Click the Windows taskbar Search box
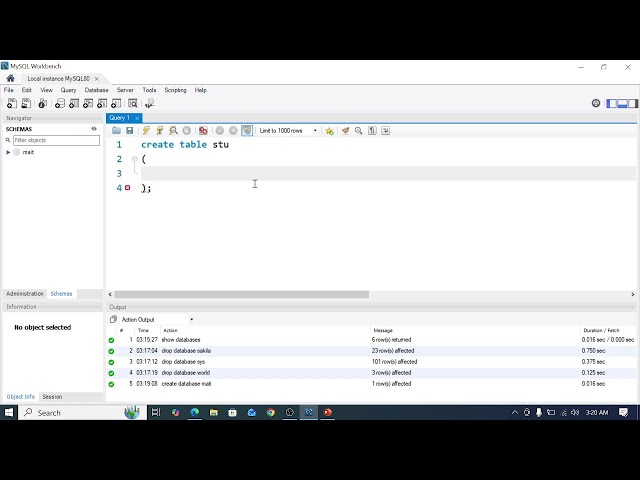 click(82, 413)
